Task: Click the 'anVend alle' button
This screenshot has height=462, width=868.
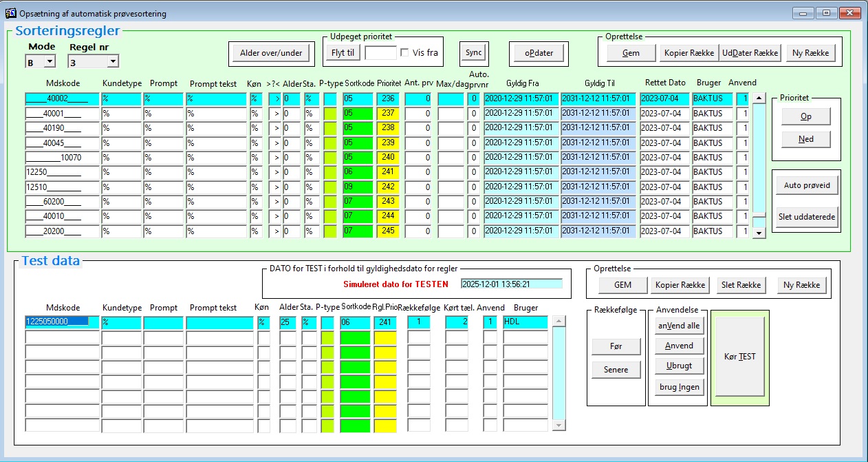Action: tap(678, 326)
